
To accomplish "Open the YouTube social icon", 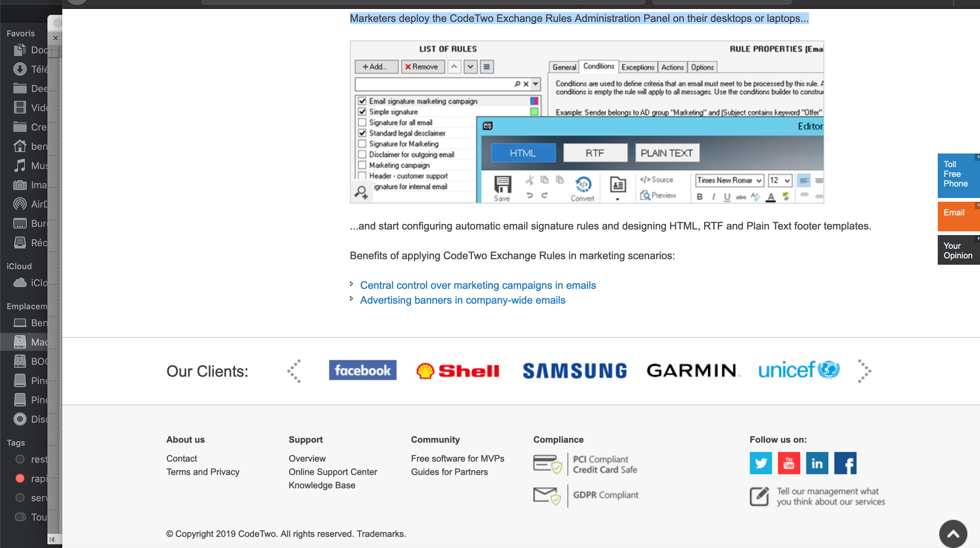I will pyautogui.click(x=789, y=463).
